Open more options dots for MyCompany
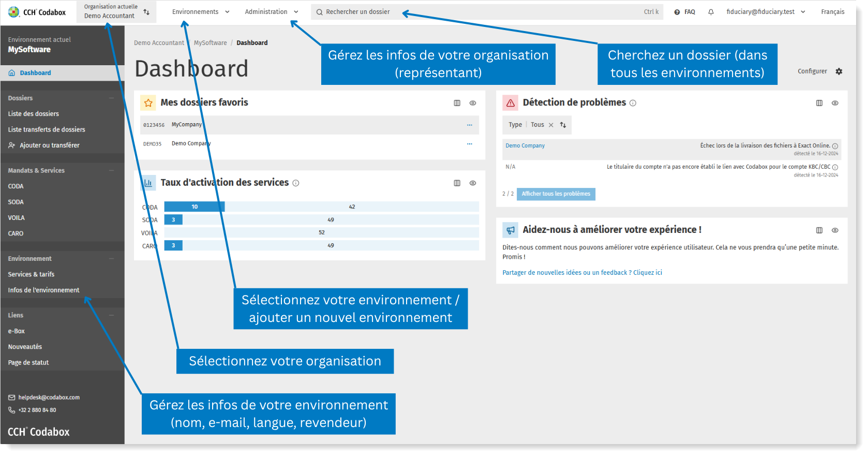This screenshot has width=868, height=456. pyautogui.click(x=470, y=125)
